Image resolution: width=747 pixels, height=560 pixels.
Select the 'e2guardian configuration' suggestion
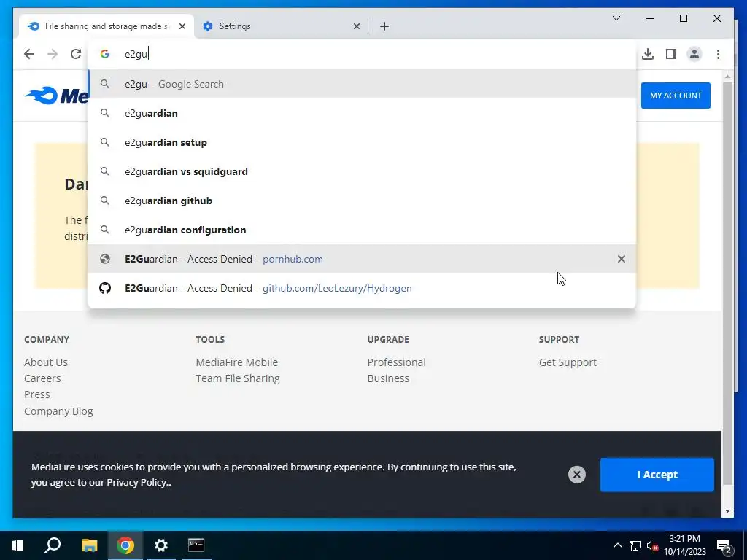(362, 230)
